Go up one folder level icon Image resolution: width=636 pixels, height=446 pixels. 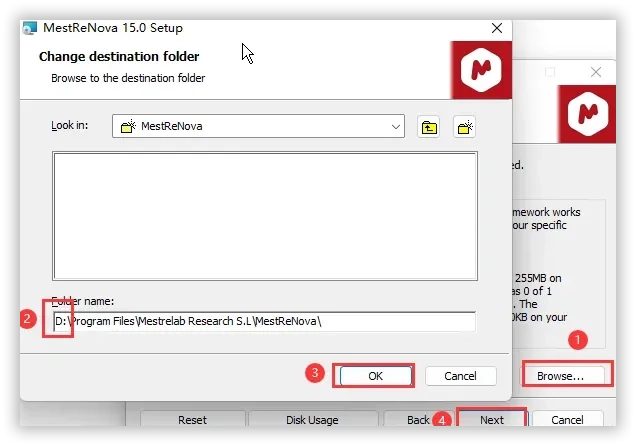428,127
